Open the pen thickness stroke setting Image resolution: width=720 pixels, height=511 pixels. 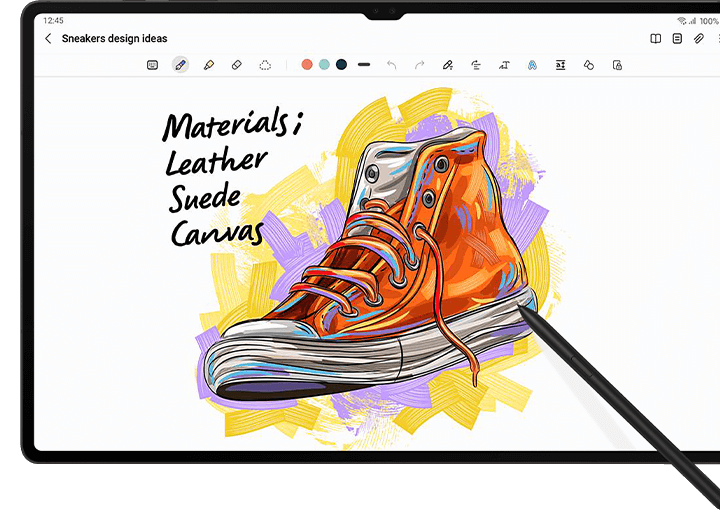pos(364,65)
